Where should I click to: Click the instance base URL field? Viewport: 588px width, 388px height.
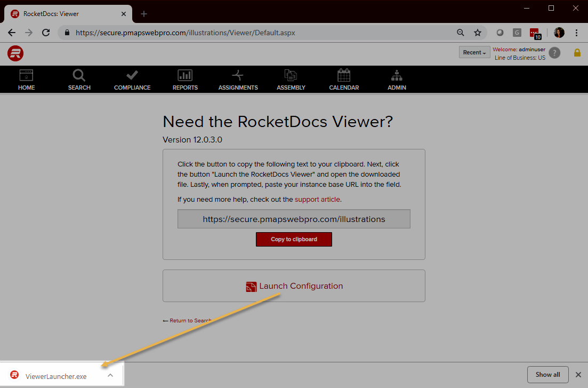[294, 219]
